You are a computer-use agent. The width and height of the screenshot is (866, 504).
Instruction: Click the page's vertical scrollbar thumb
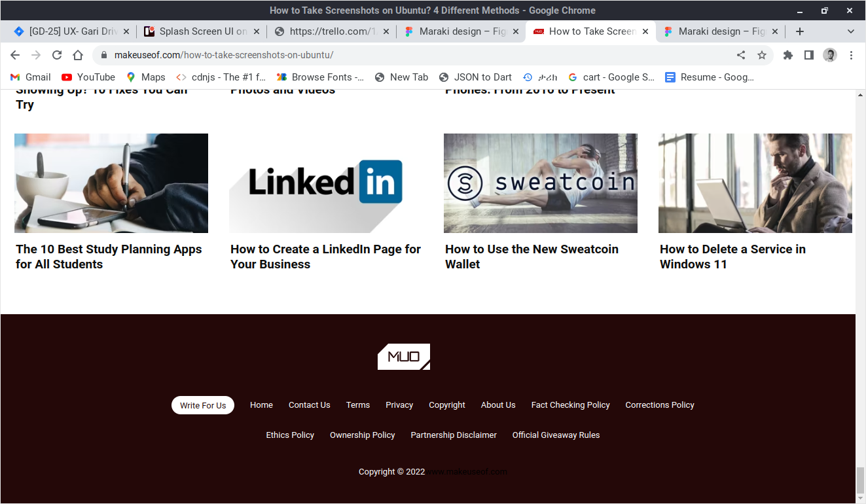coord(861,481)
